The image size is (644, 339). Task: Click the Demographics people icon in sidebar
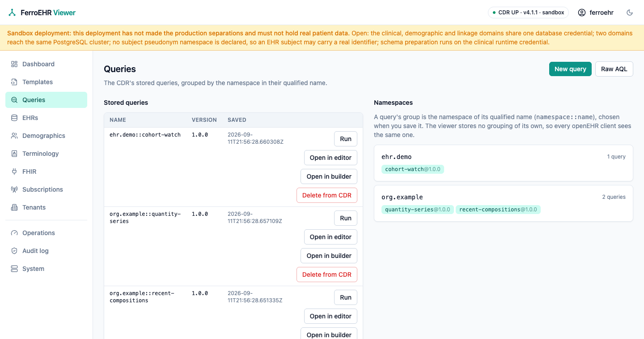(14, 136)
